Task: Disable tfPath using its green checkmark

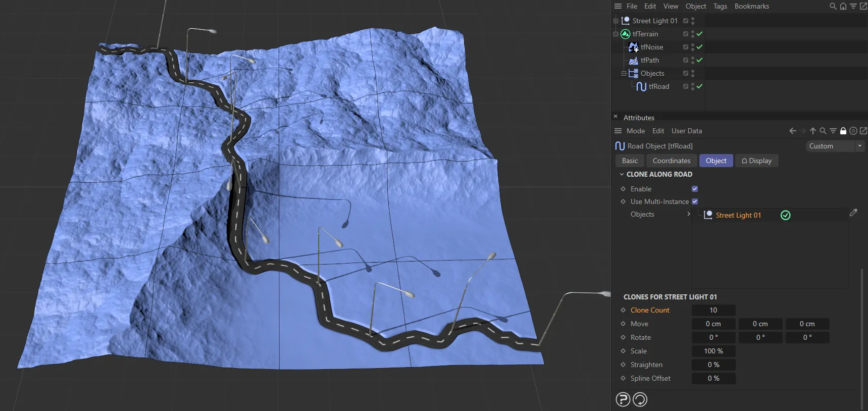Action: click(699, 60)
